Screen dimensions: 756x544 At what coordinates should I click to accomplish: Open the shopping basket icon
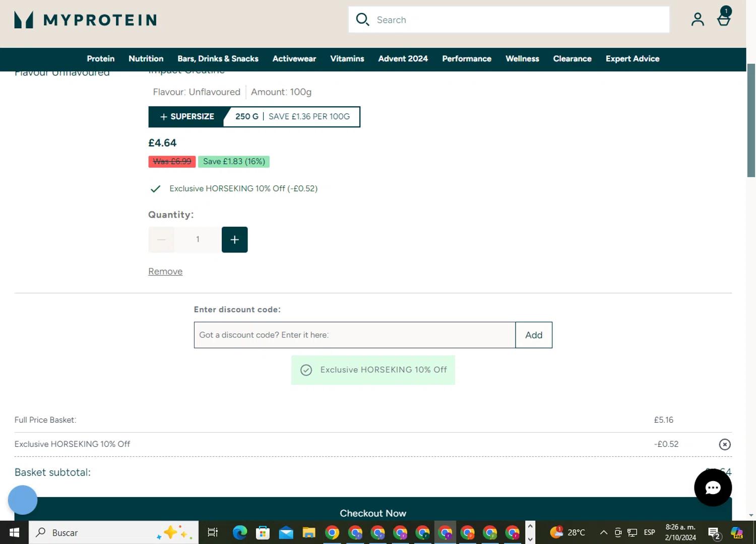pos(724,19)
